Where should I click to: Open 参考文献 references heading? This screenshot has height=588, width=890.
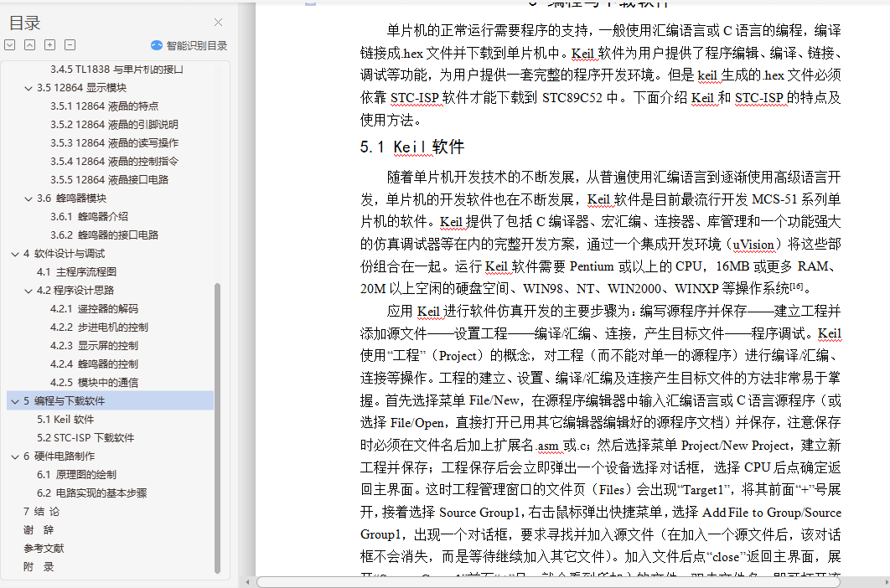coord(44,549)
